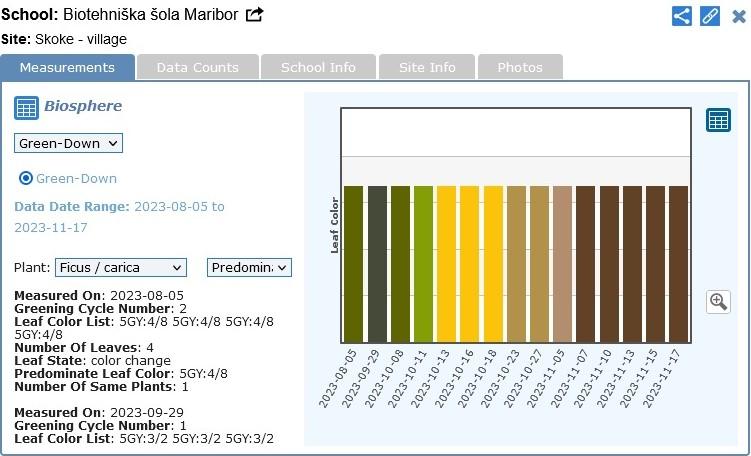
Task: Open the Photos tab
Action: click(520, 67)
